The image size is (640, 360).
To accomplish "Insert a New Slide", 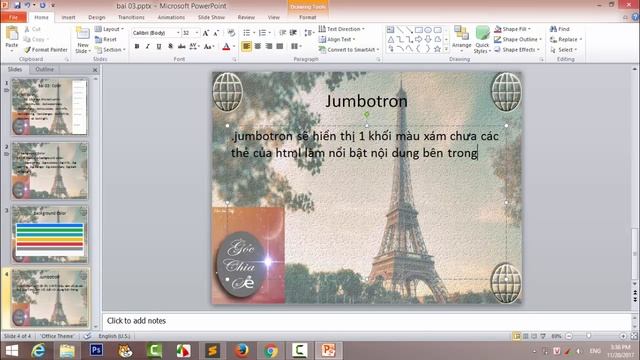I will [x=83, y=40].
